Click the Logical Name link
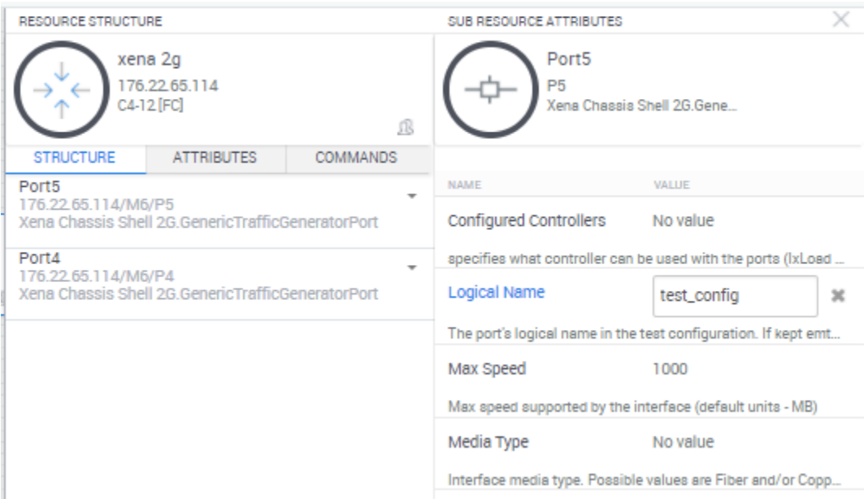 click(496, 292)
